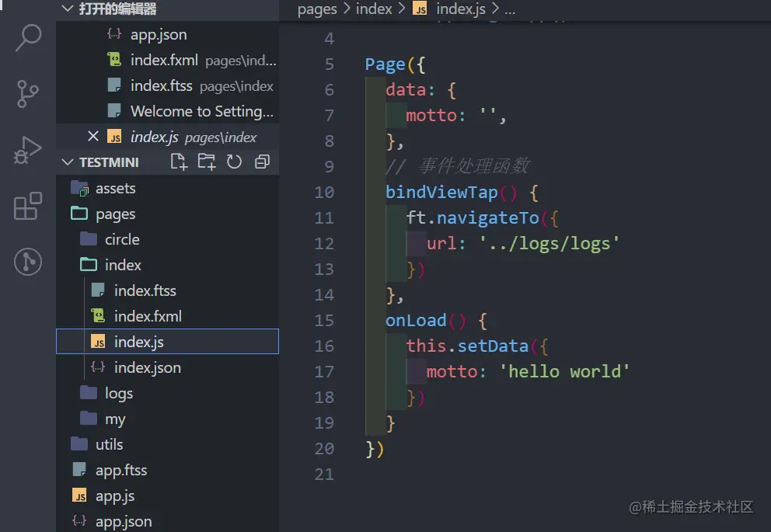This screenshot has width=771, height=532.
Task: Click the index breadcrumb segment
Action: (374, 9)
